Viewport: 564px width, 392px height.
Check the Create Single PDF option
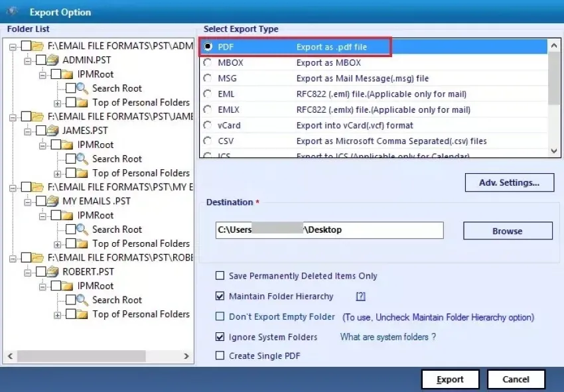tap(220, 356)
